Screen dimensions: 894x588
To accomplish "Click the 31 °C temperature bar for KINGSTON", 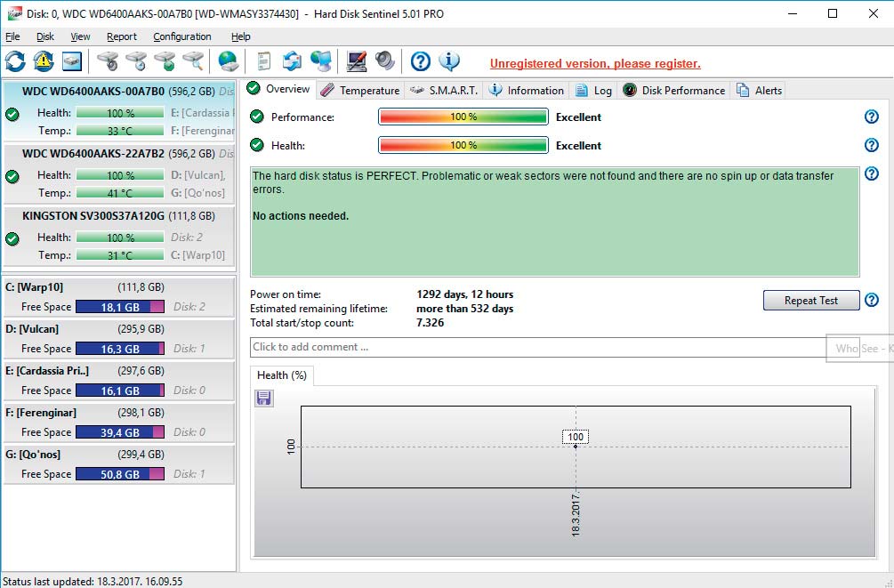I will click(120, 255).
